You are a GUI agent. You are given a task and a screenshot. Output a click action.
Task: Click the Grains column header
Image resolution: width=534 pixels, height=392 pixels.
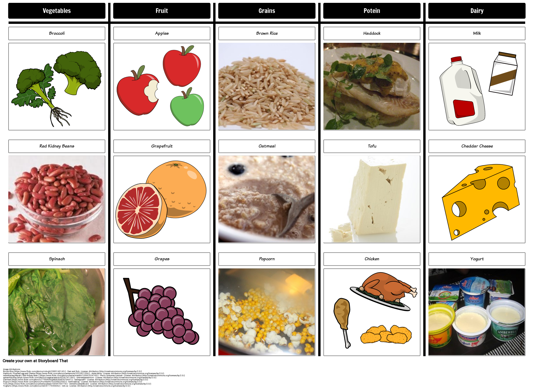267,10
